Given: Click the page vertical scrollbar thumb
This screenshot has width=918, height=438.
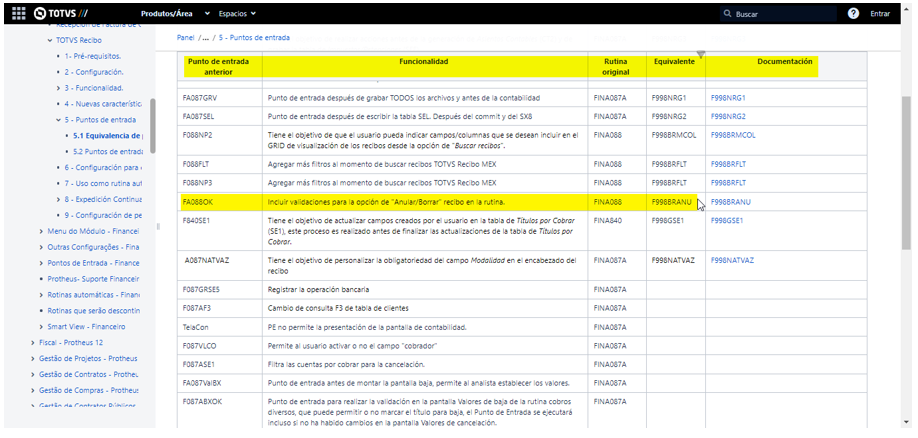Looking at the screenshot, I should [906, 173].
